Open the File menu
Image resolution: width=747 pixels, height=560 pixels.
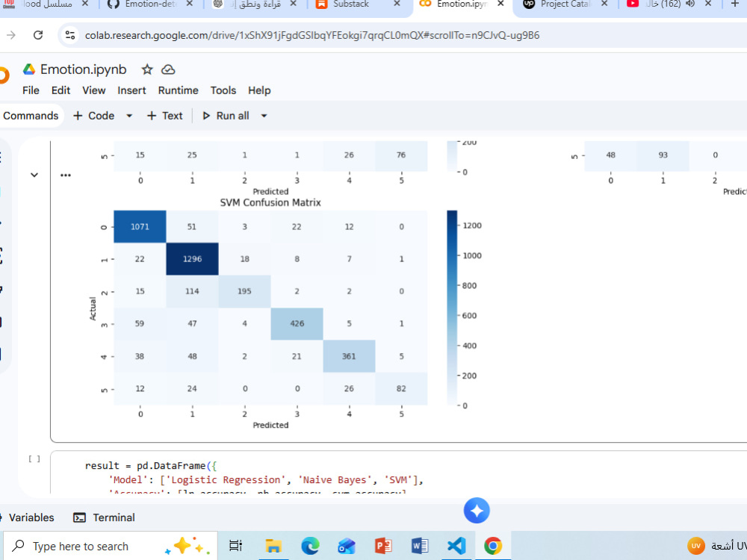pyautogui.click(x=31, y=90)
